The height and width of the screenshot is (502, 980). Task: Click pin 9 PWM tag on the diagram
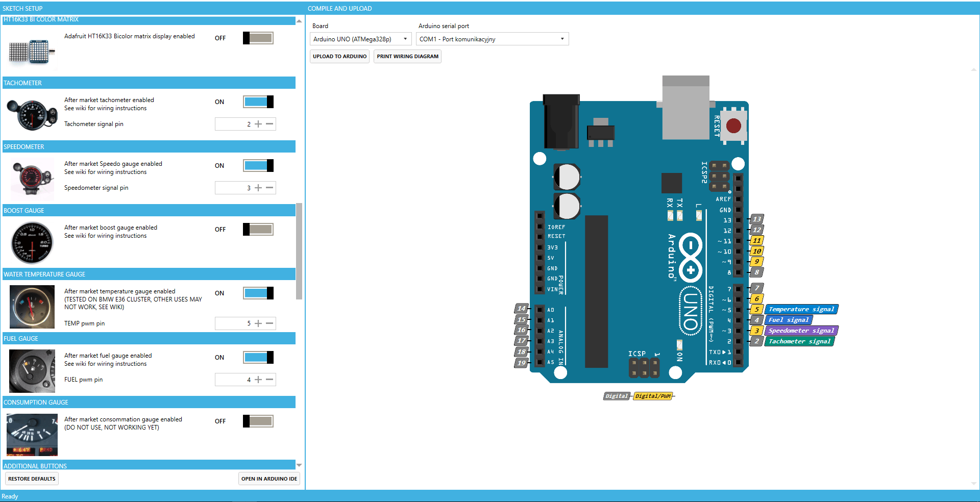[x=757, y=261]
